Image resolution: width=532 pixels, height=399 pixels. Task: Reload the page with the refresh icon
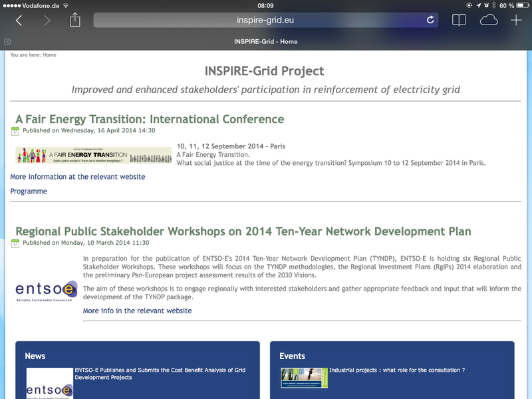(x=430, y=20)
